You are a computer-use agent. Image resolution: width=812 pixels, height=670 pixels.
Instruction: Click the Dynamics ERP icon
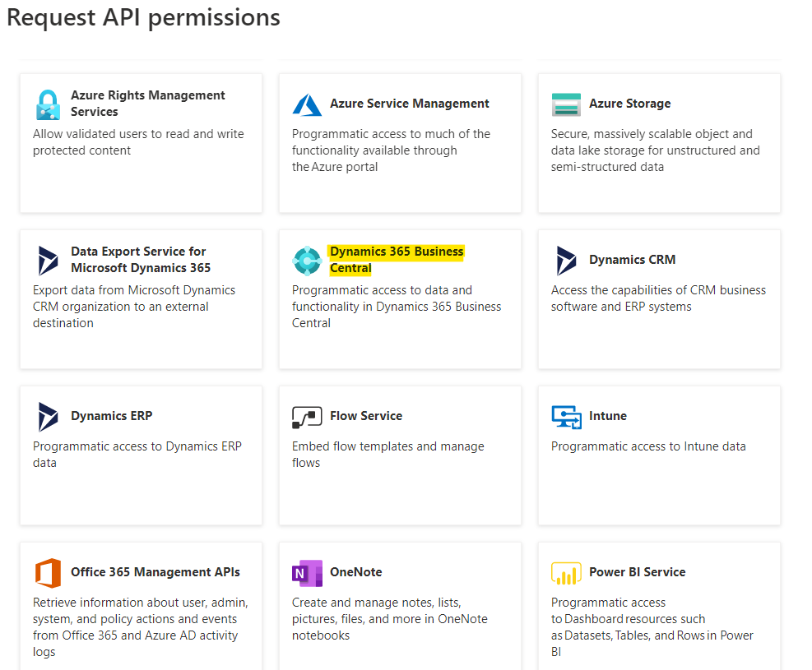(x=49, y=417)
